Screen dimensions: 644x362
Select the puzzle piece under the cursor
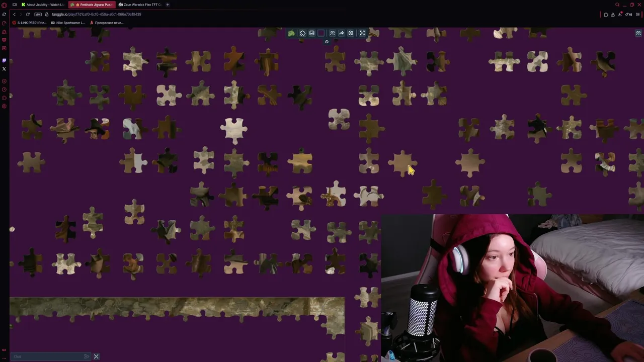(402, 162)
